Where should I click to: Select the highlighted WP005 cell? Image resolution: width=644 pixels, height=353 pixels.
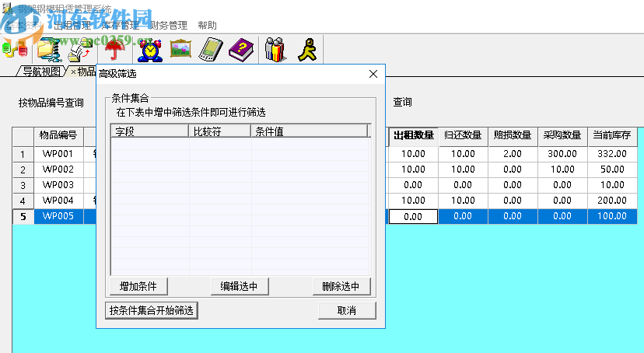(x=58, y=216)
